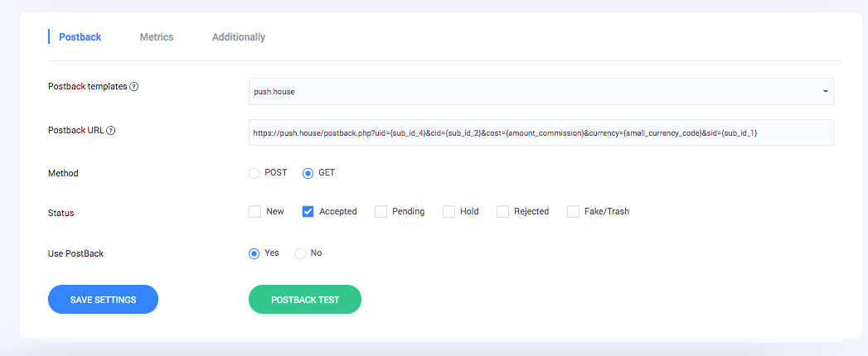Uncheck the Accepted status checkbox
Screen dimensions: 868x356
[x=308, y=212]
